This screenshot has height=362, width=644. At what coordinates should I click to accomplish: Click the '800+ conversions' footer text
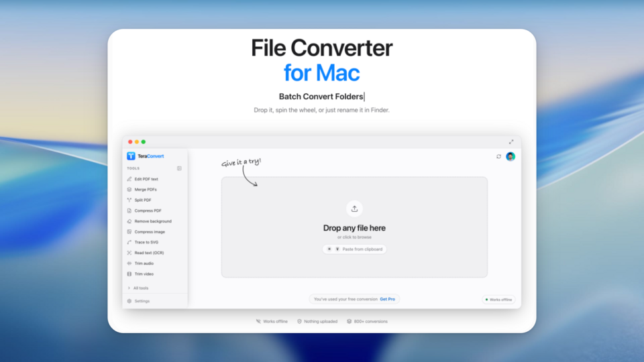click(x=371, y=321)
